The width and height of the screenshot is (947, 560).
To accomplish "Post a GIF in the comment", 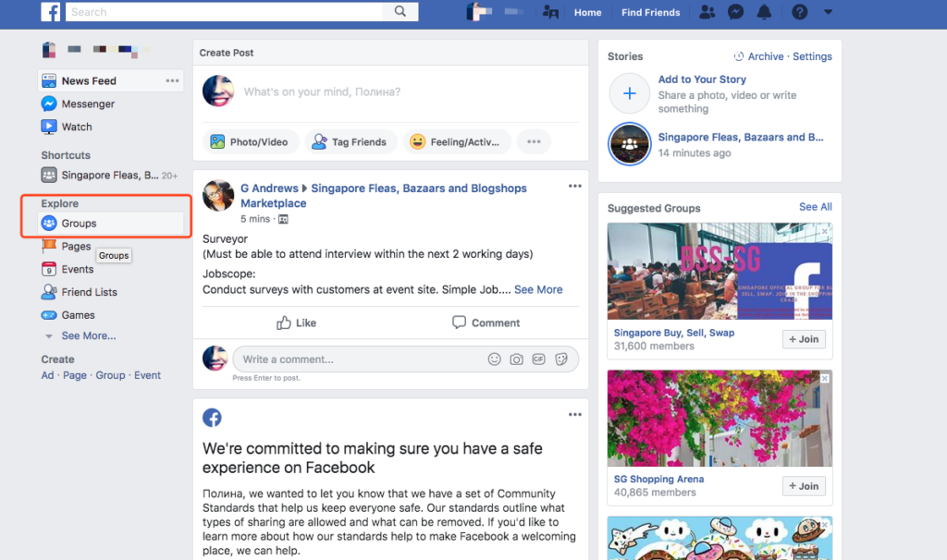I will coord(539,359).
